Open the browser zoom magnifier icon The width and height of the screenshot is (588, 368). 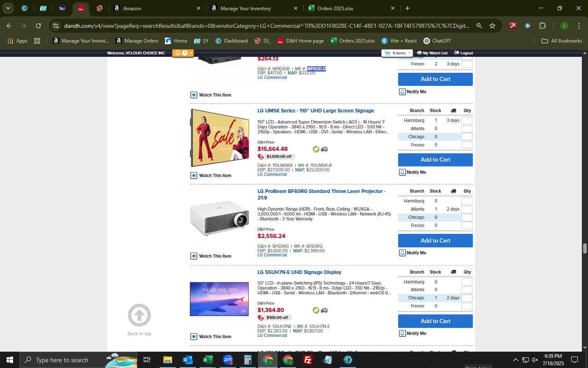[x=479, y=26]
